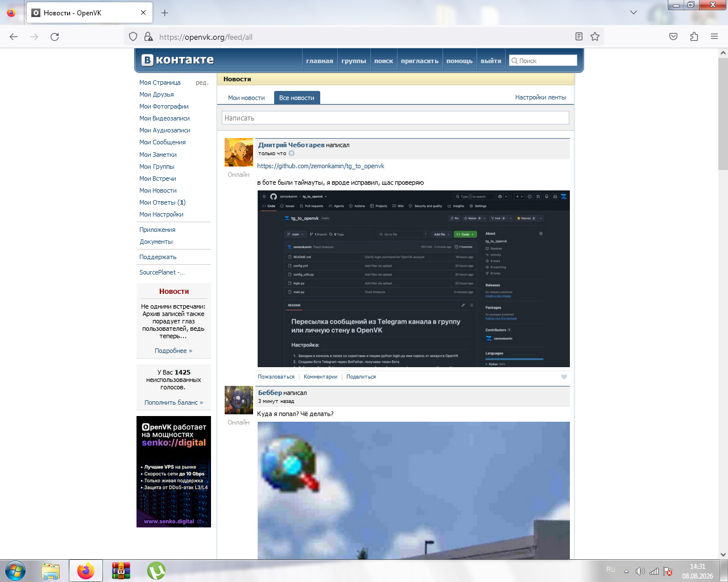Open the Firefox extensions icon

coord(694,36)
